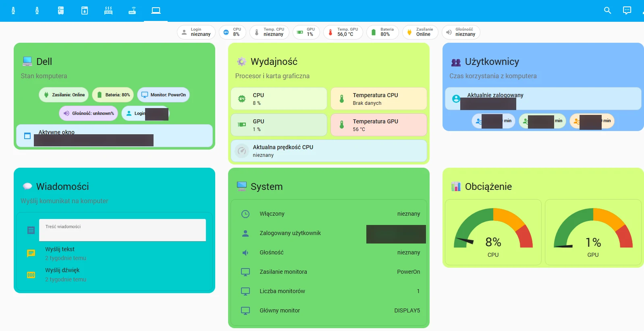
Task: Open the Zalogowany użytkownik row
Action: point(329,233)
